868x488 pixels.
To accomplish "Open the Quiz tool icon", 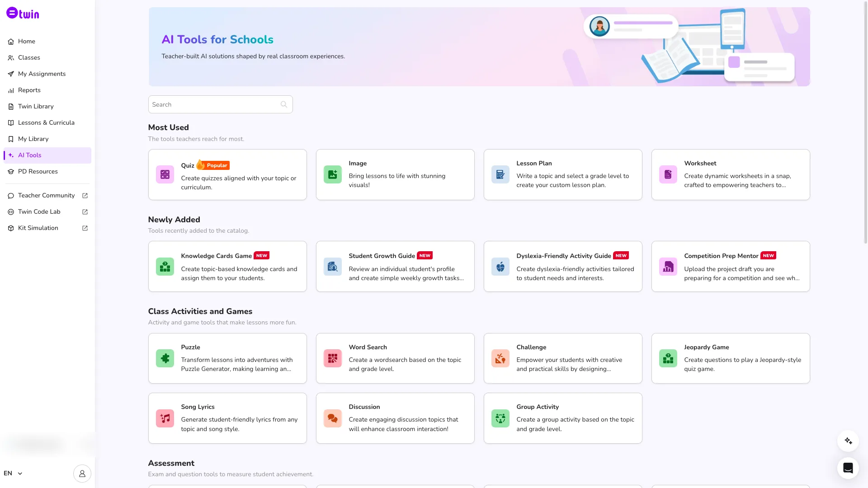I will click(165, 174).
